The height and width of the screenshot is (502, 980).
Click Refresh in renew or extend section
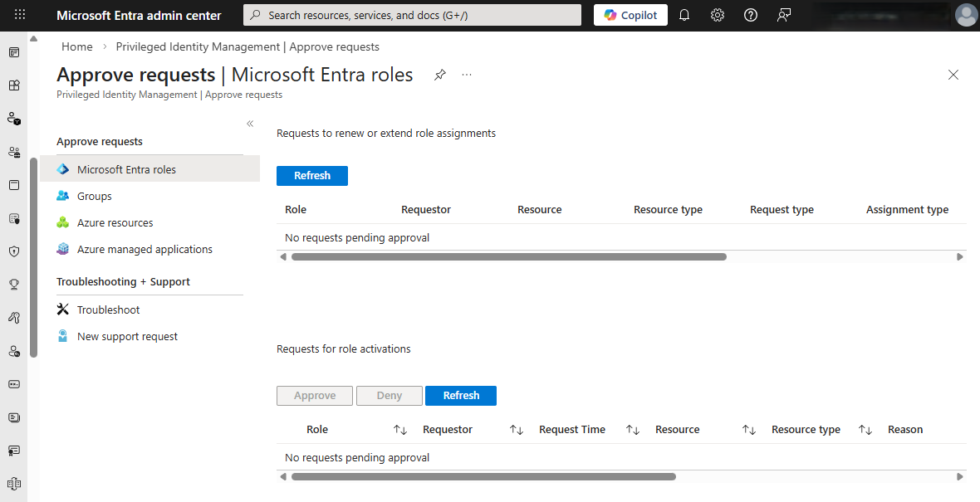(312, 175)
